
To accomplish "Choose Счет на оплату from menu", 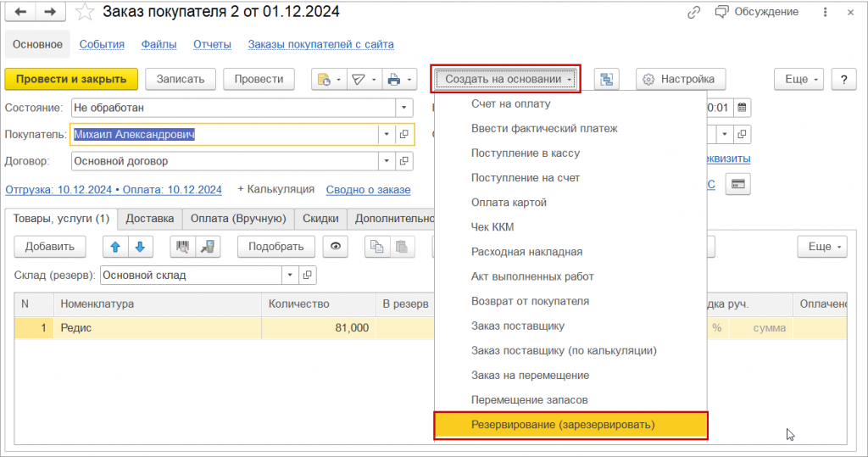I will tap(510, 103).
